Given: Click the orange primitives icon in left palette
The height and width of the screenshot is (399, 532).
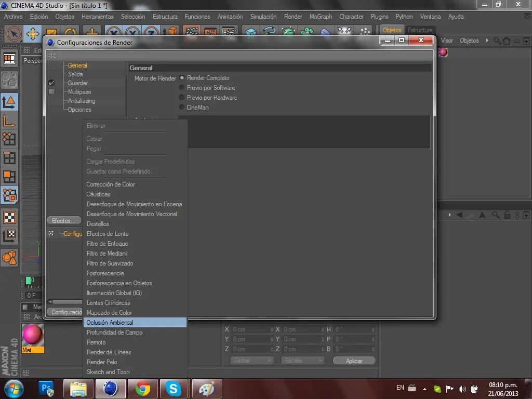Looking at the screenshot, I should pos(9,258).
